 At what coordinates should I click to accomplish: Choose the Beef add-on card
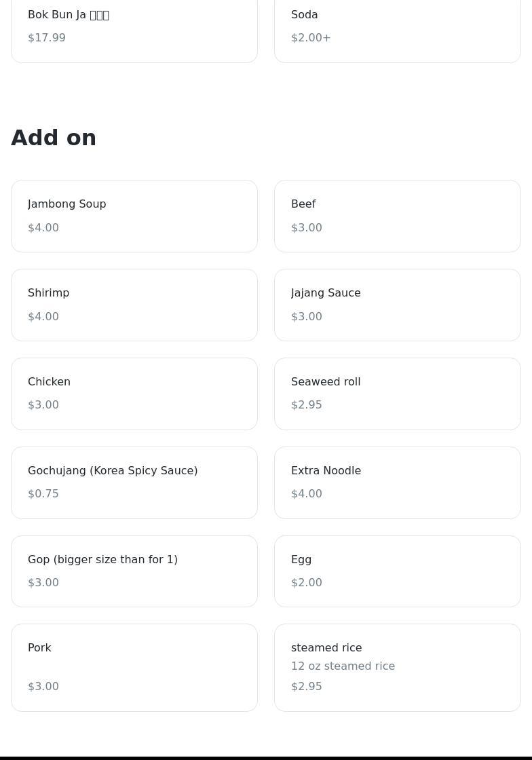point(397,216)
